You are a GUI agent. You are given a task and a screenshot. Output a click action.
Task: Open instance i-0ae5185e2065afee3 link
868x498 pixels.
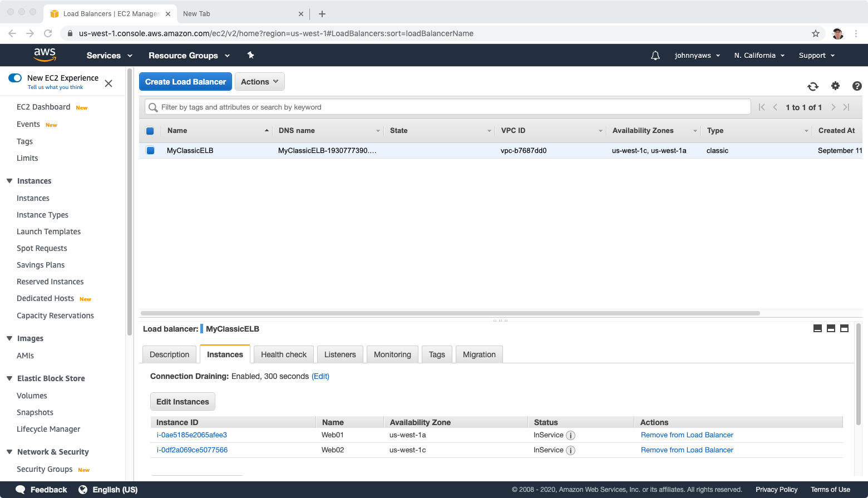(191, 435)
